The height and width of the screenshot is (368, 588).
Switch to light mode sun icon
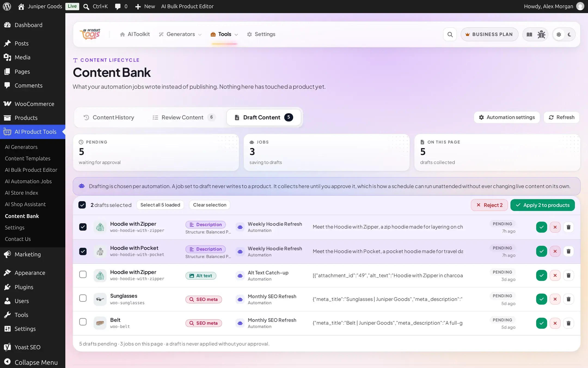pyautogui.click(x=559, y=34)
